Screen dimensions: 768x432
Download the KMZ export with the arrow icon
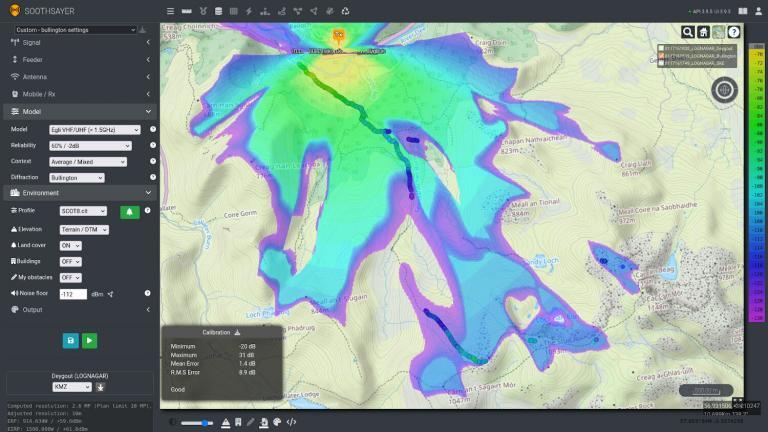click(x=100, y=387)
